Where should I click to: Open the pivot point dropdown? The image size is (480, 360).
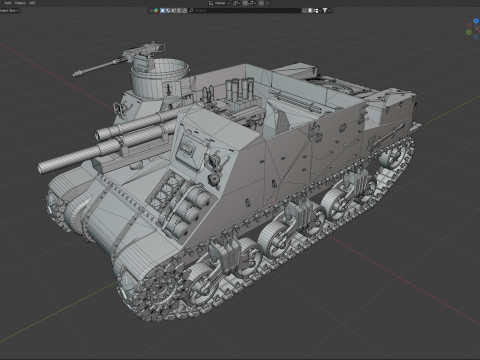point(236,3)
